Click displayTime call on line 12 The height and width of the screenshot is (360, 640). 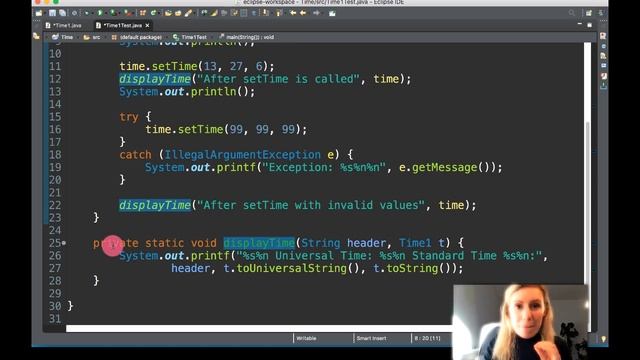point(155,79)
